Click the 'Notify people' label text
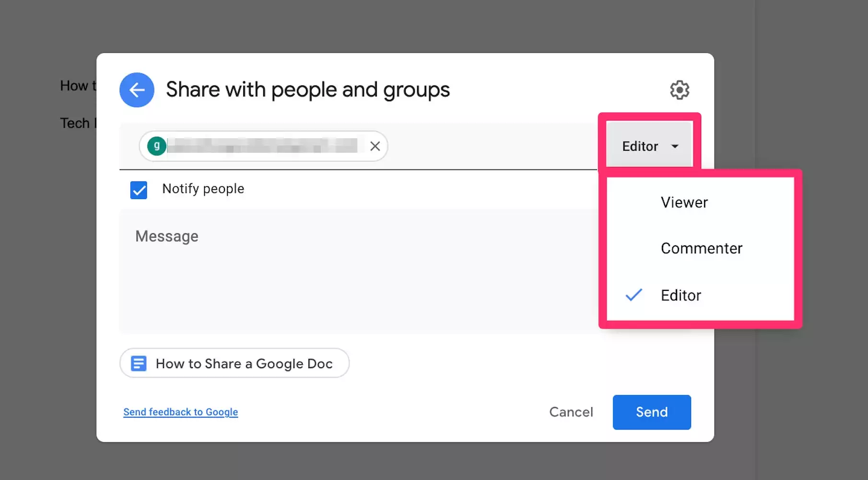Viewport: 868px width, 480px height. 203,189
